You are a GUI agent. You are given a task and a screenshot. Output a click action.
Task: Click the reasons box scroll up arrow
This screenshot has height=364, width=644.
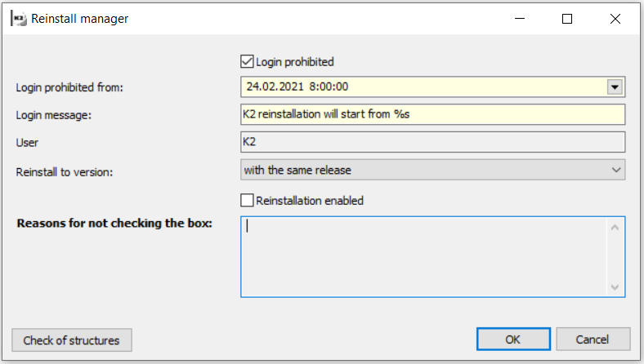pyautogui.click(x=615, y=227)
